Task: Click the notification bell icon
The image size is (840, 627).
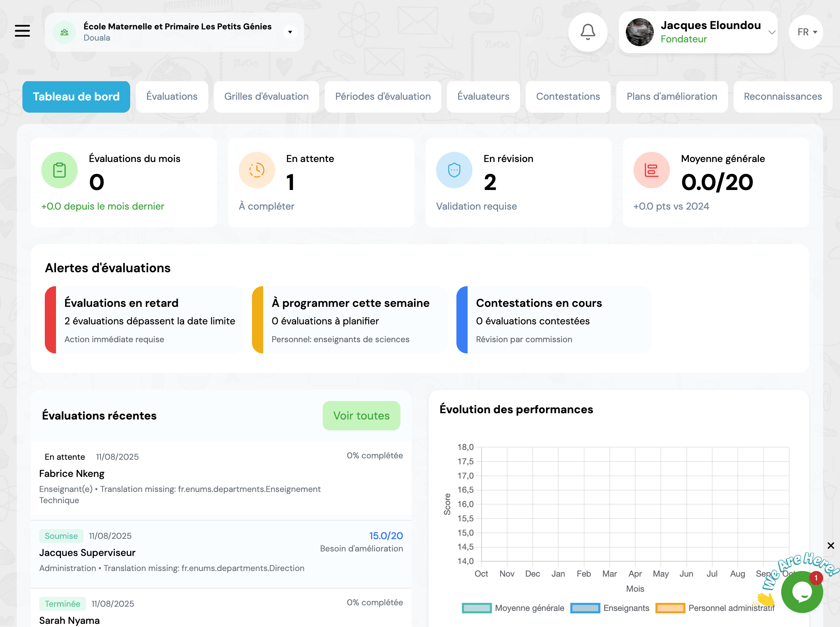Action: (588, 32)
